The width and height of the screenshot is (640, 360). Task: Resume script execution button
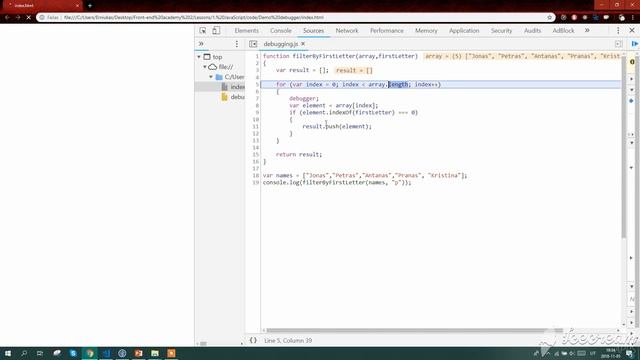tap(635, 44)
